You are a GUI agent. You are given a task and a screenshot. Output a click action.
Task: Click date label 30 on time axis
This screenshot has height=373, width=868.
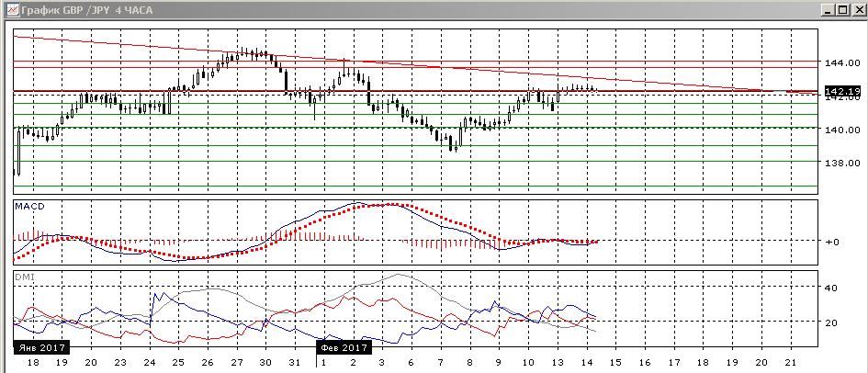[x=265, y=363]
